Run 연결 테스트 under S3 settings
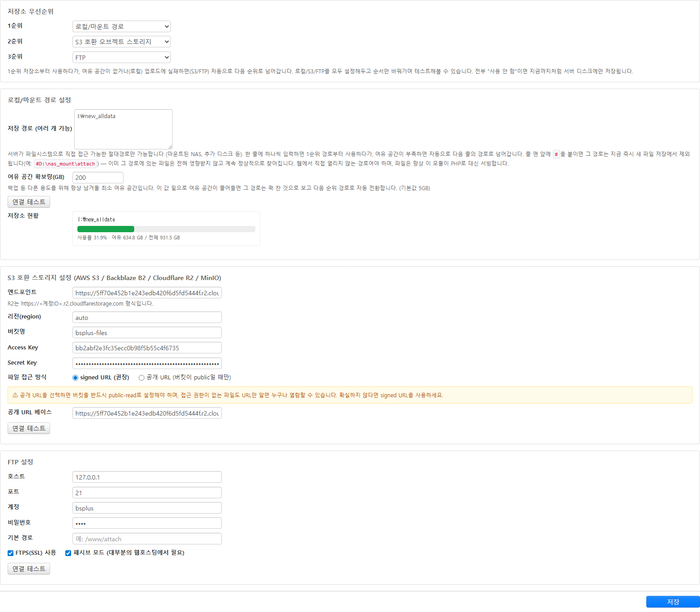Viewport: 700px width, 612px height. coord(29,428)
